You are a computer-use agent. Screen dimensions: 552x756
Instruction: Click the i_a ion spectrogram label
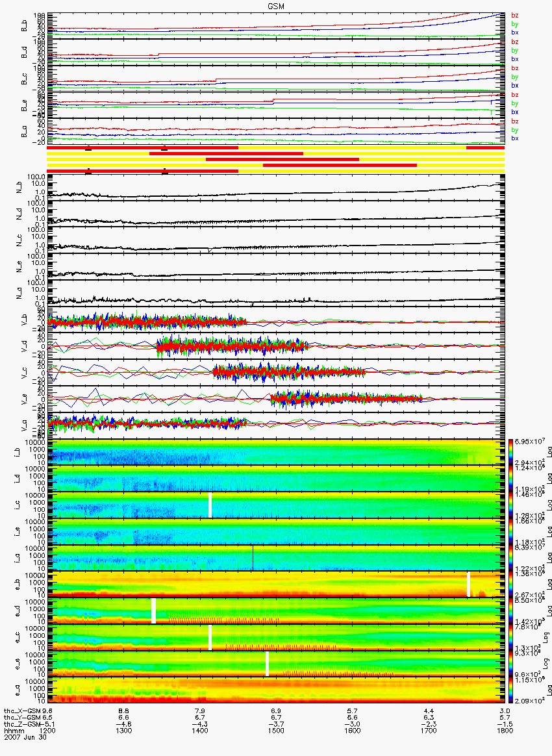pos(17,559)
